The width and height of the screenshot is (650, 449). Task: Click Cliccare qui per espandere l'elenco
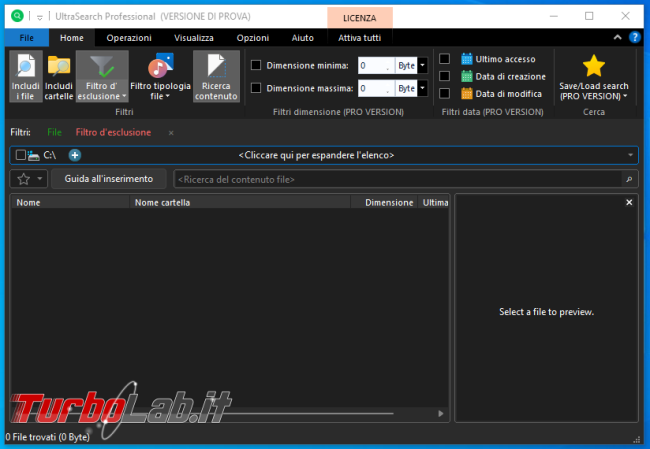(316, 155)
